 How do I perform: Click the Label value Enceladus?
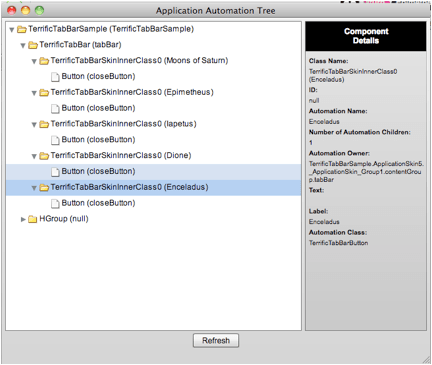pyautogui.click(x=324, y=222)
